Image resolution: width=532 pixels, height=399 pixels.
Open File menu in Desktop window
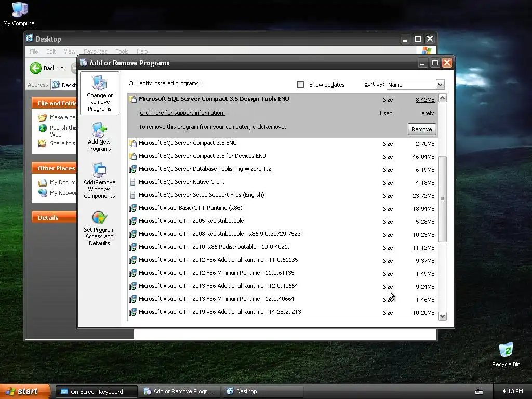[34, 51]
